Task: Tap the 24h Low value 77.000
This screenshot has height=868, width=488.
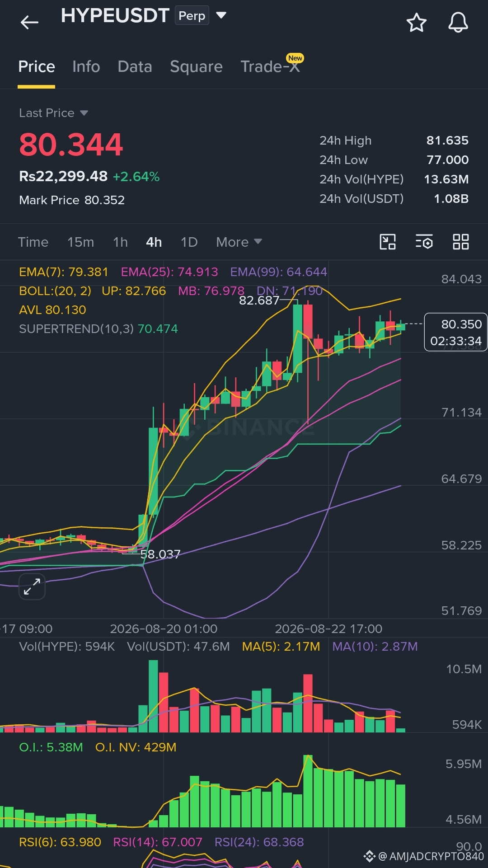Action: [x=447, y=160]
